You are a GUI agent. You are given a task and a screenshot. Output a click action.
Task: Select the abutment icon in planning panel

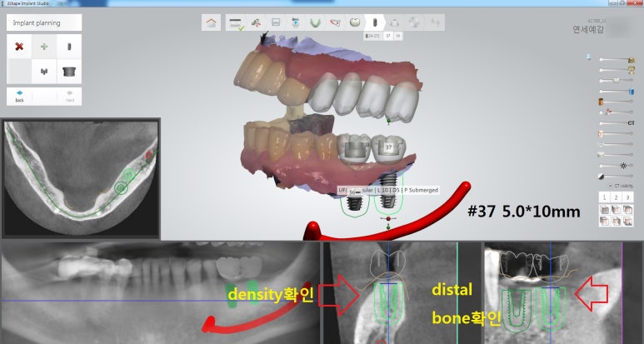tap(69, 72)
